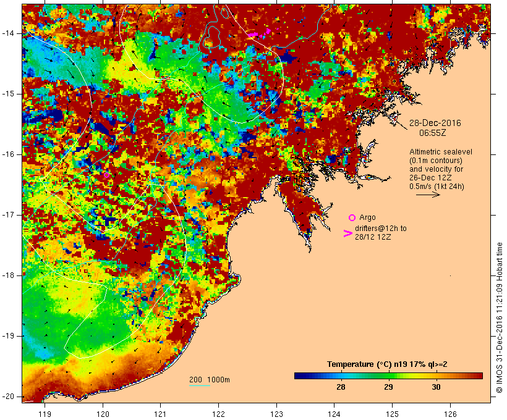Click the 124 longitude label
Image resolution: width=507 pixels, height=420 pixels.
pyautogui.click(x=334, y=414)
